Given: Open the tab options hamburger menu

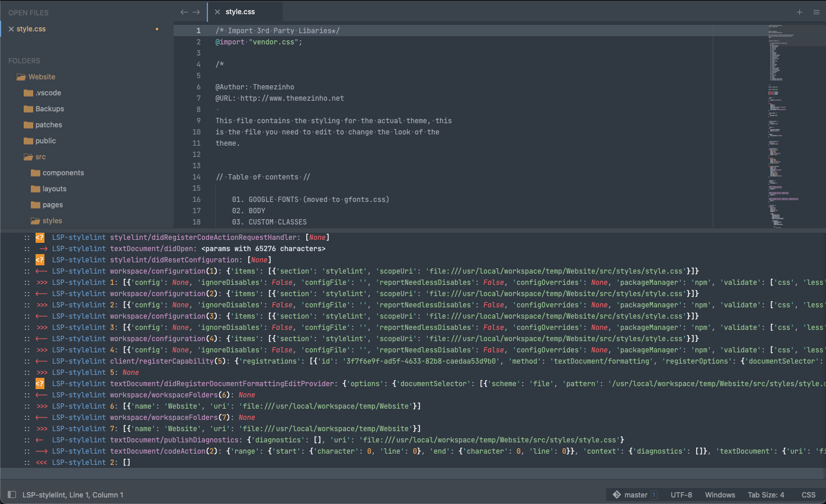Looking at the screenshot, I should click(x=816, y=12).
